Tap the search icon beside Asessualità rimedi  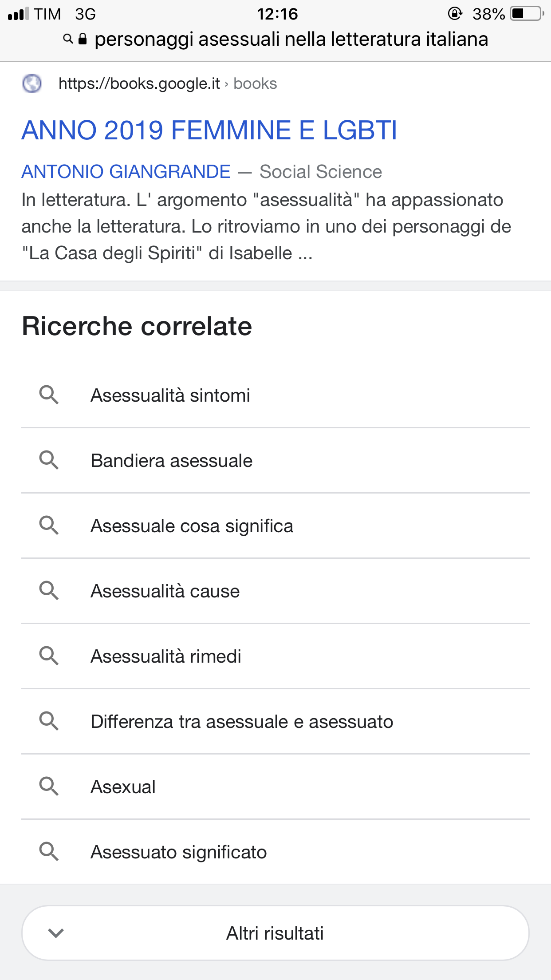tap(49, 656)
